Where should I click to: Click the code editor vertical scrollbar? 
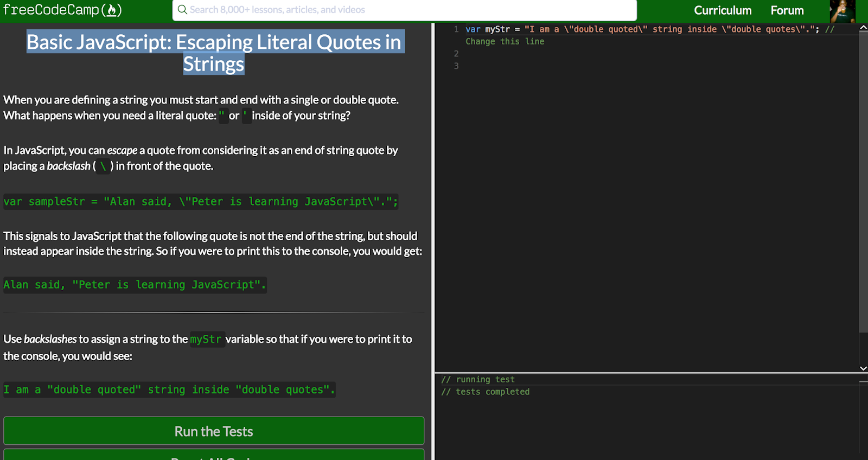[863, 182]
